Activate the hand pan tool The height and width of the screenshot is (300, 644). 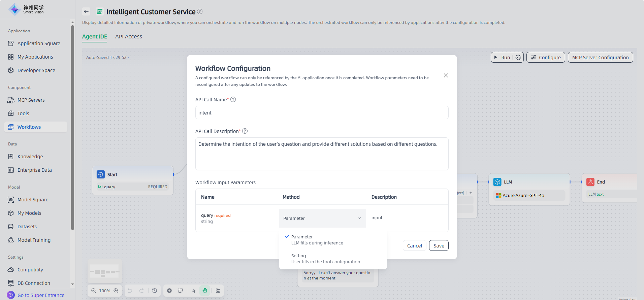205,291
